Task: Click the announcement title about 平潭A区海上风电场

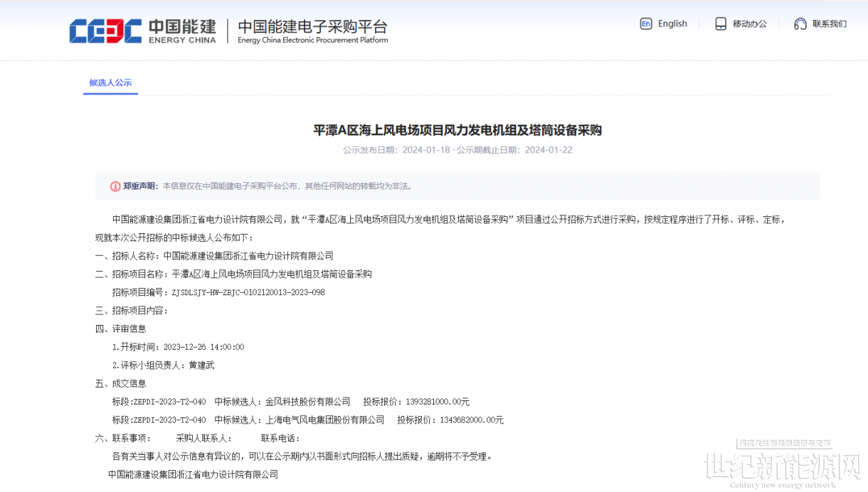Action: tap(457, 130)
